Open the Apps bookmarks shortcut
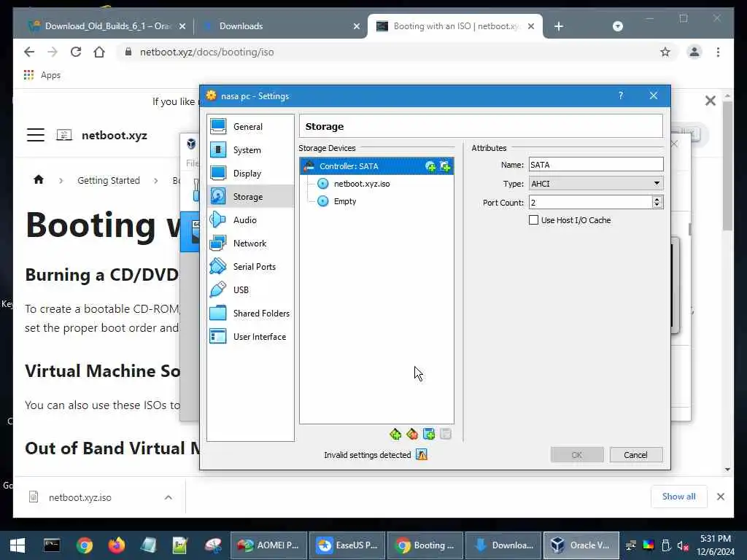The height and width of the screenshot is (560, 747). [42, 75]
